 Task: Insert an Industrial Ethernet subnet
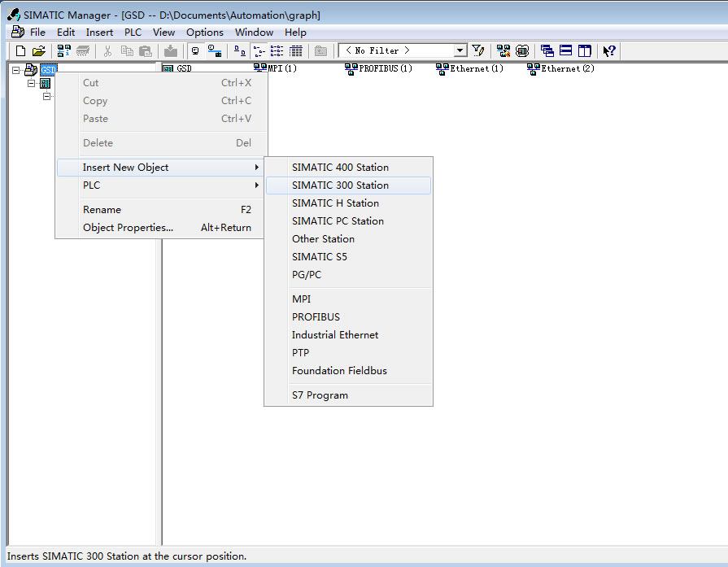pyautogui.click(x=348, y=335)
